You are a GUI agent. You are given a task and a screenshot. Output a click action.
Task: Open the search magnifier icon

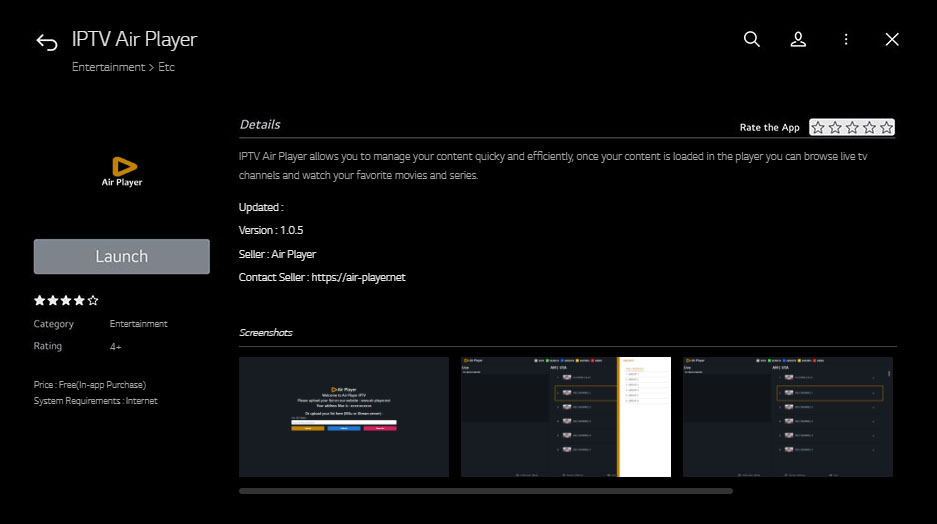(751, 39)
